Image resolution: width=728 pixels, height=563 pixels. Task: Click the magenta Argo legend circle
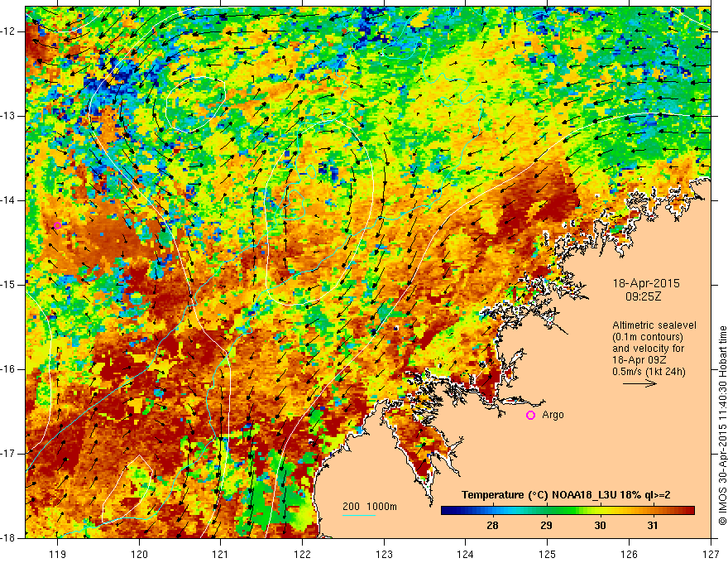click(x=530, y=416)
